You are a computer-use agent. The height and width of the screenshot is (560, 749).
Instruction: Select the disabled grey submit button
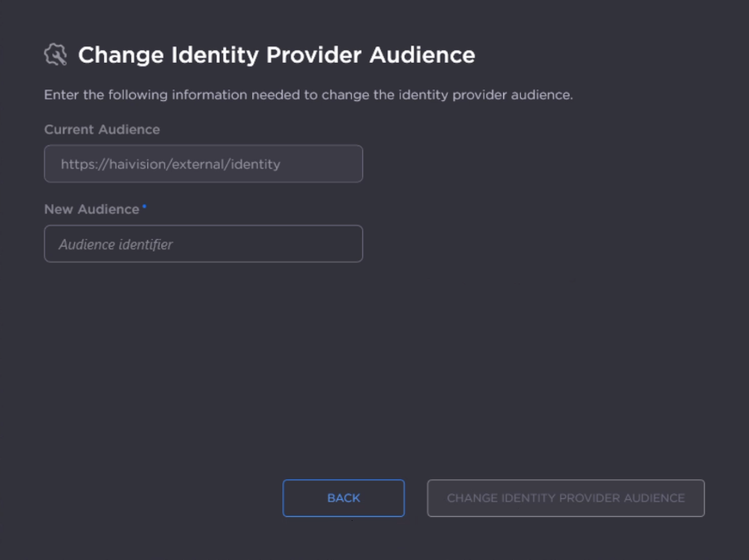(565, 498)
